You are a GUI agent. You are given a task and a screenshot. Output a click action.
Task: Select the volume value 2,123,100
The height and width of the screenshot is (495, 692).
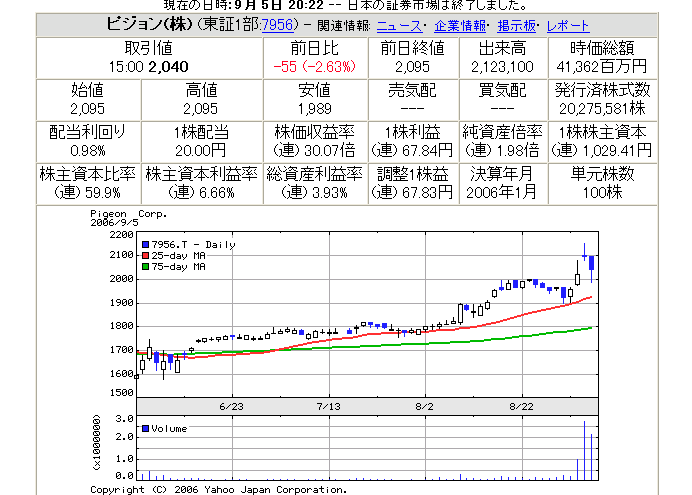coord(502,67)
